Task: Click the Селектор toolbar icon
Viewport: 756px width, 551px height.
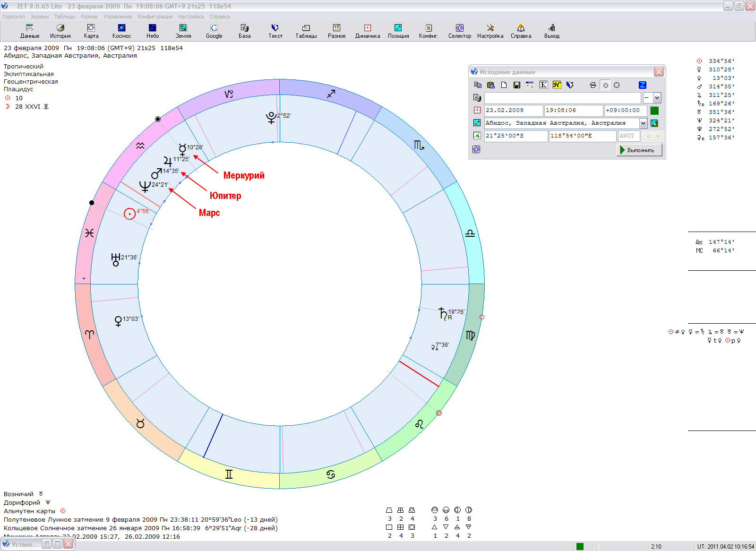Action: [459, 31]
